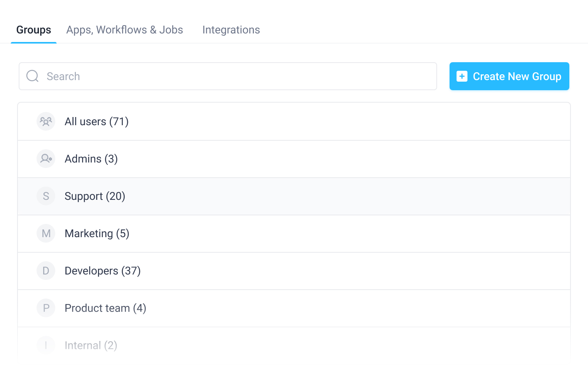Viewport: 588px width, 367px height.
Task: Select the Marketing (5) group row
Action: [97, 233]
